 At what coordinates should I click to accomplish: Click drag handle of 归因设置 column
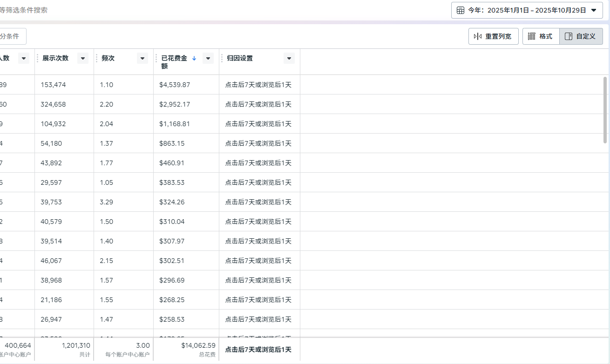[222, 58]
